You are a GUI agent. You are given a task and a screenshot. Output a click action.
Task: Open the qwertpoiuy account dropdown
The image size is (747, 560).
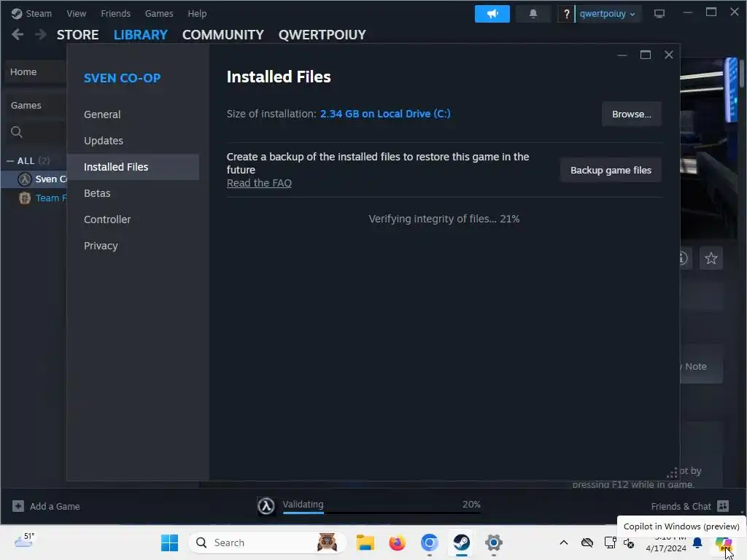tap(608, 14)
